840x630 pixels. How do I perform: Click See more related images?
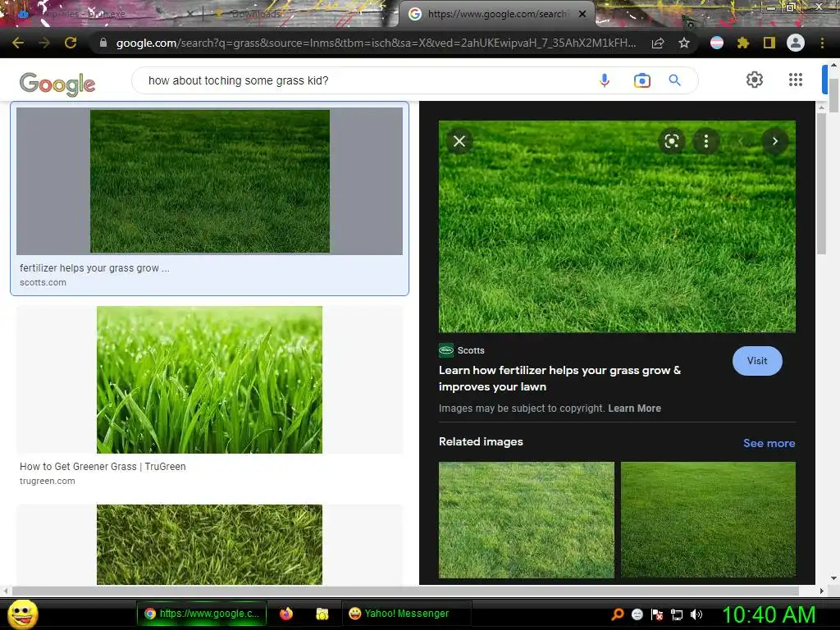pos(769,443)
